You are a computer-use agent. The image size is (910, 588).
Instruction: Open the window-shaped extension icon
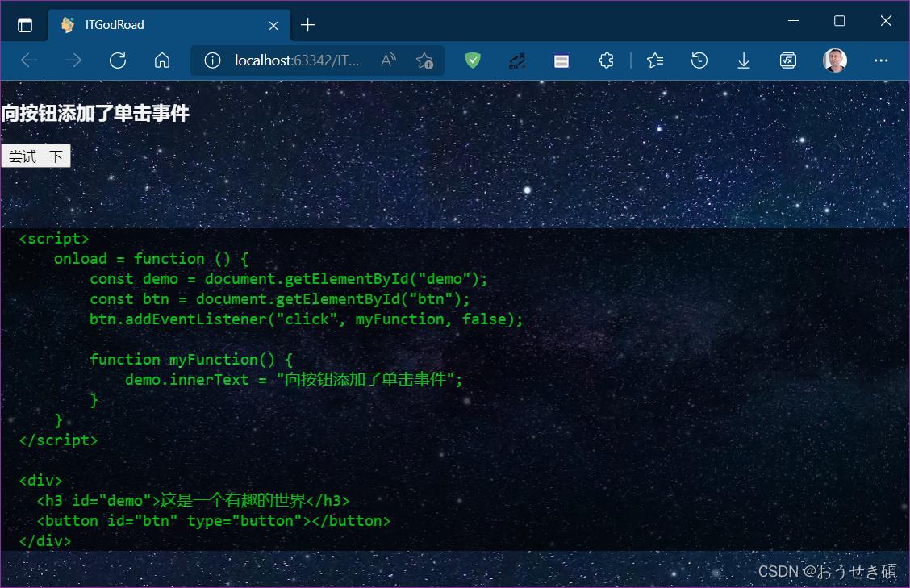tap(561, 61)
